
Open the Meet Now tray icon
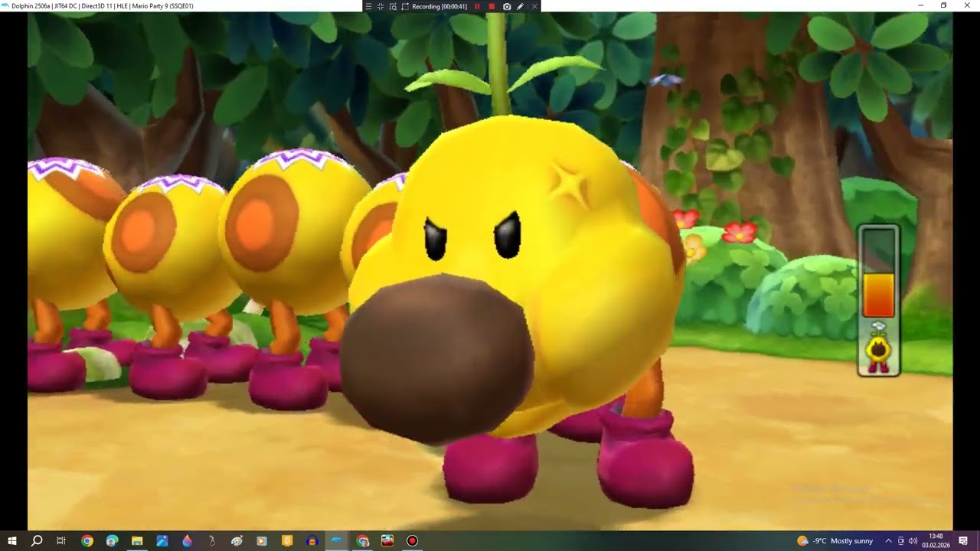point(900,541)
